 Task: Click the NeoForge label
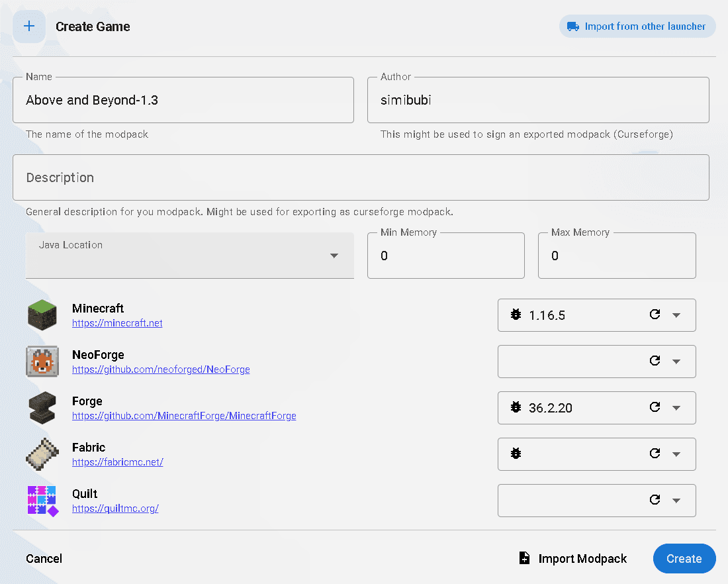[x=98, y=355]
